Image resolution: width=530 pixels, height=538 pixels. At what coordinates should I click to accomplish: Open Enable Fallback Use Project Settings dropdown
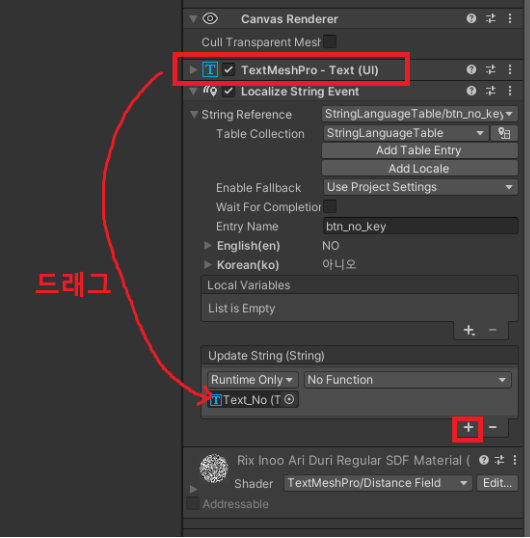tap(420, 187)
